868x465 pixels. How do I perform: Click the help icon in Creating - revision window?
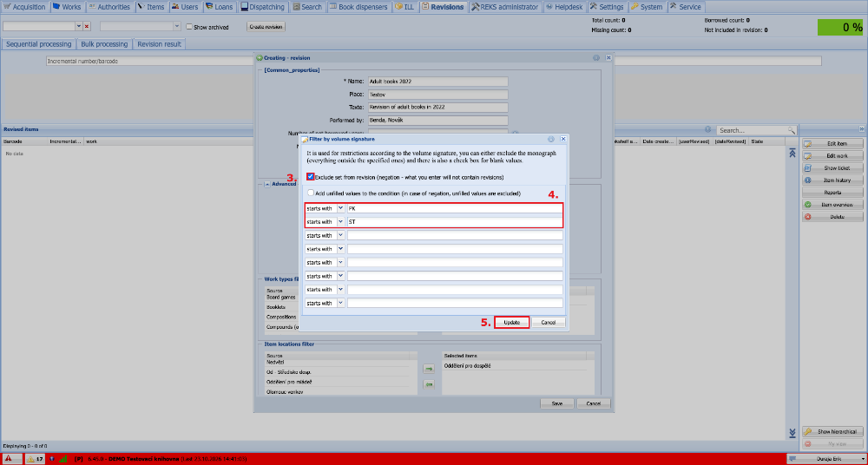596,57
